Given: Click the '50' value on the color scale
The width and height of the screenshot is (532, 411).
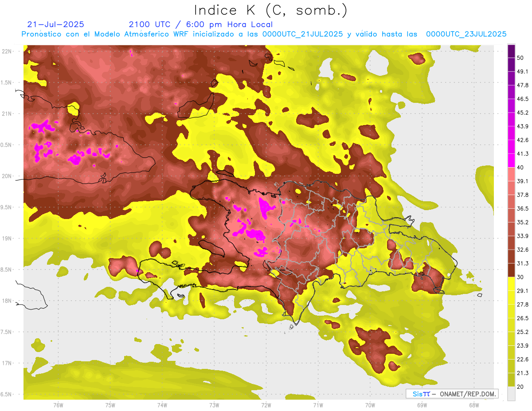Looking at the screenshot, I should click(x=521, y=58).
